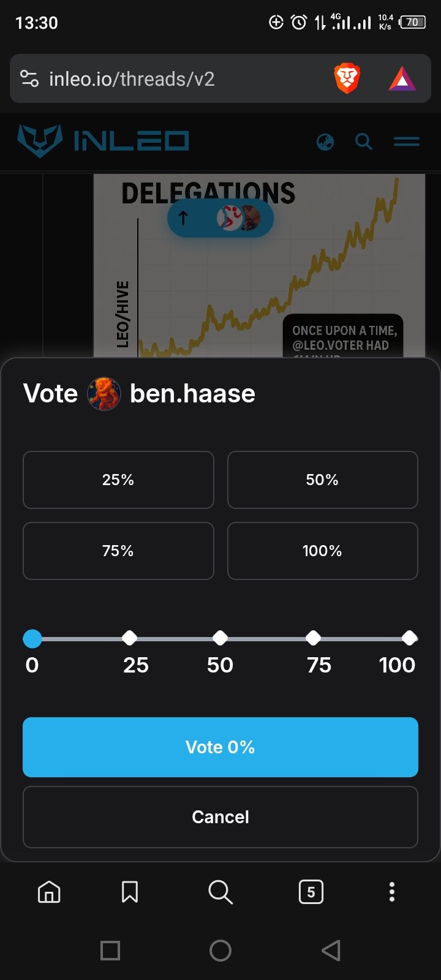Choose the 100% vote preset

(x=323, y=551)
